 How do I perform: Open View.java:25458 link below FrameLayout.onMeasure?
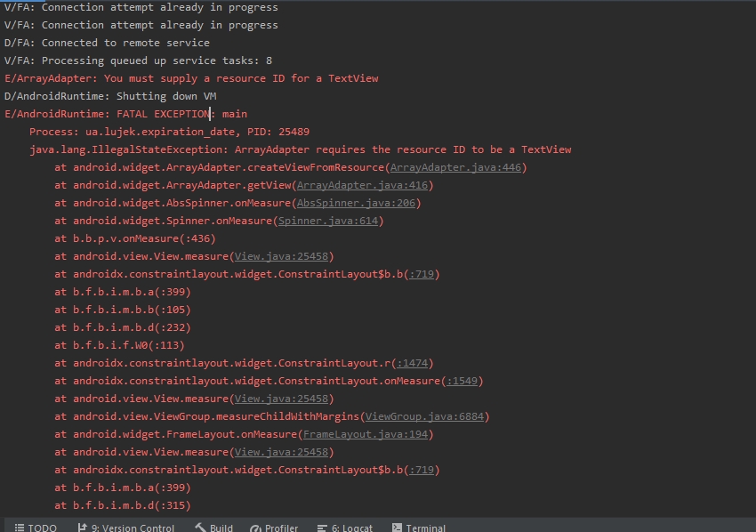[281, 452]
